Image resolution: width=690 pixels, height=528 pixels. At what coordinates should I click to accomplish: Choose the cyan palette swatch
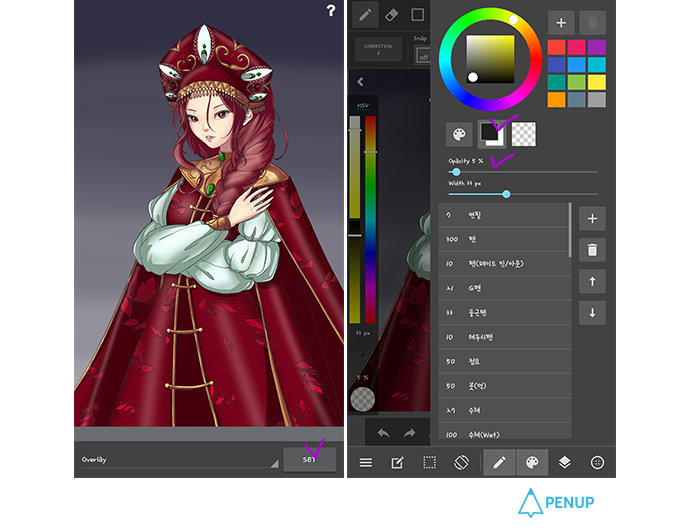click(597, 65)
